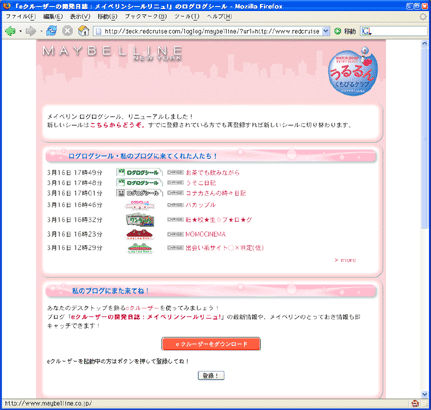Open the home page icon
This screenshot has width=431, height=410.
point(83,31)
